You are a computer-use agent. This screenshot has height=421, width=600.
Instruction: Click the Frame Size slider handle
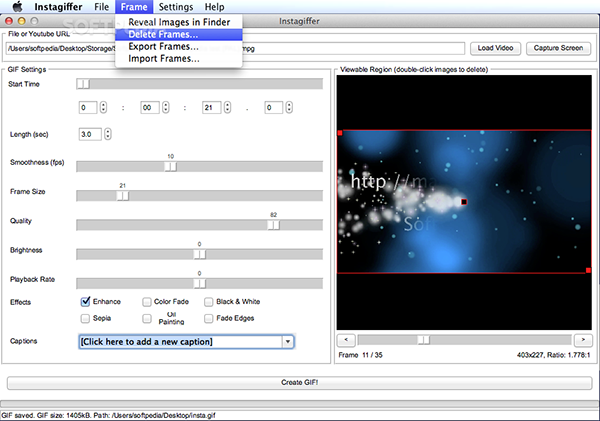(x=122, y=196)
